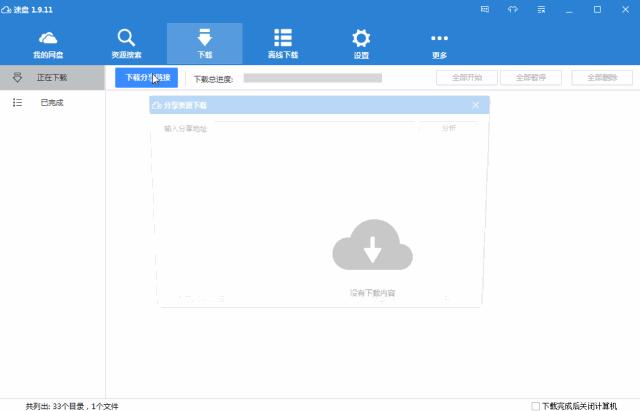Click the 速盘 1.9.11 title logo

click(x=27, y=9)
